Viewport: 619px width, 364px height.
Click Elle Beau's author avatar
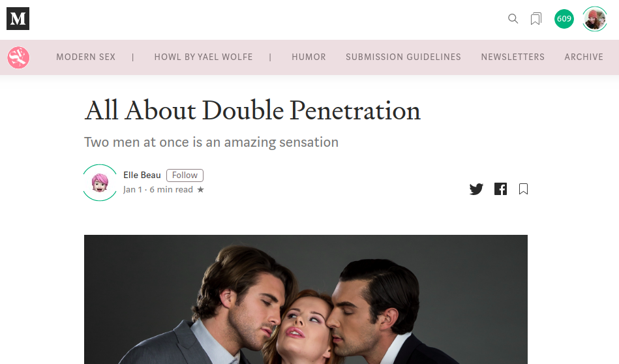point(100,183)
